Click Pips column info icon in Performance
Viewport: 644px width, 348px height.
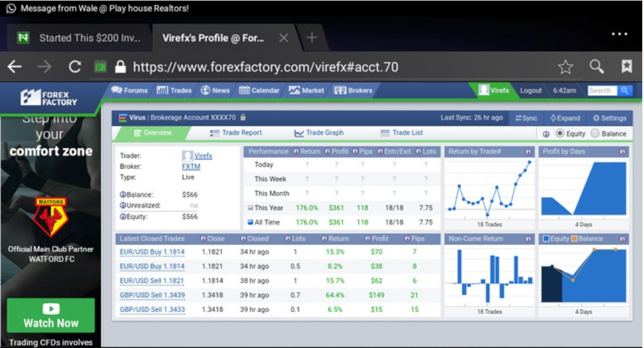point(355,152)
